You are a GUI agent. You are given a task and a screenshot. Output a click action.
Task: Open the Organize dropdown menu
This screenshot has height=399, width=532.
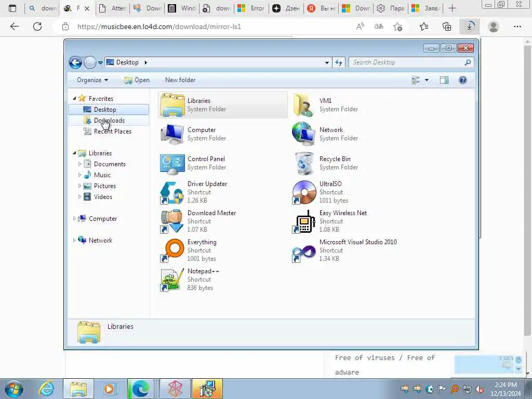[92, 80]
